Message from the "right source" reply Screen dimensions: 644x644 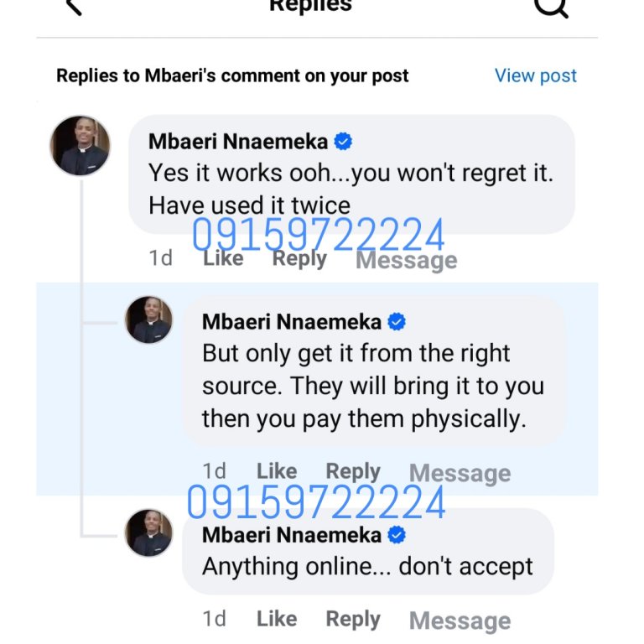pyautogui.click(x=460, y=473)
